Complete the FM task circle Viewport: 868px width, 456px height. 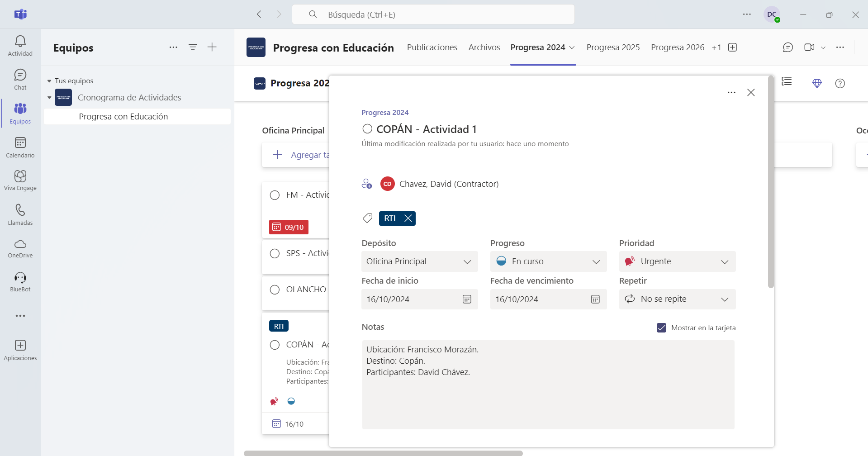[275, 195]
